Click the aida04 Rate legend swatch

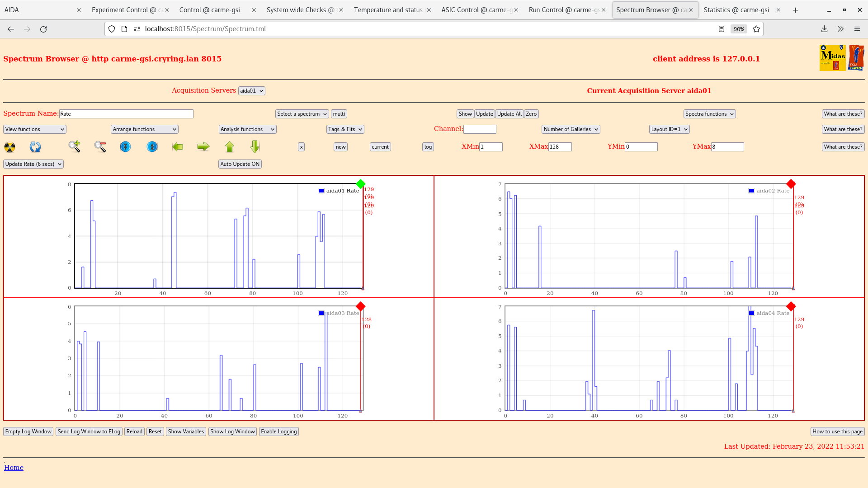coord(751,313)
